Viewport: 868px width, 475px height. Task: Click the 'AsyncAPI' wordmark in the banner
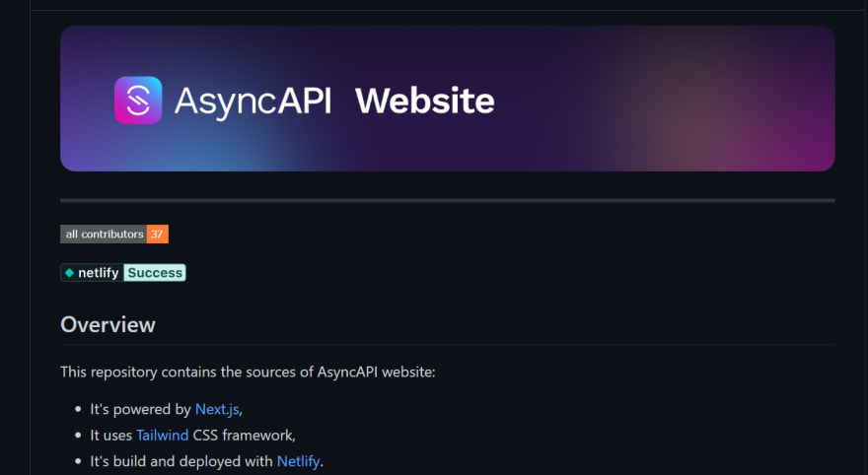(253, 102)
